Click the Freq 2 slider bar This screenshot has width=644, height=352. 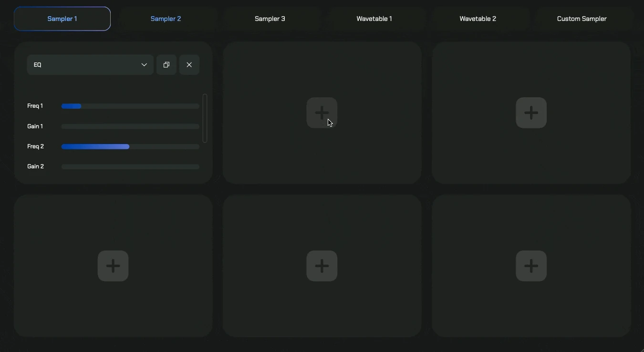130,147
